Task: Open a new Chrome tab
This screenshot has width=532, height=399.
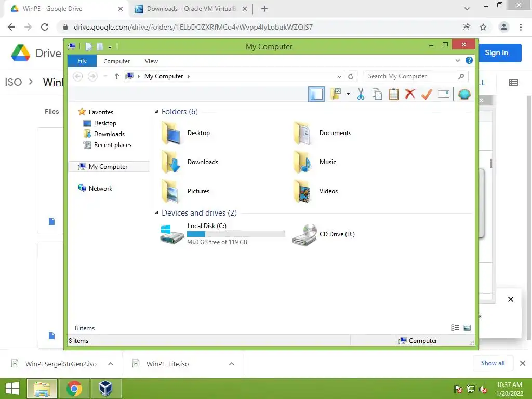Action: (x=264, y=9)
